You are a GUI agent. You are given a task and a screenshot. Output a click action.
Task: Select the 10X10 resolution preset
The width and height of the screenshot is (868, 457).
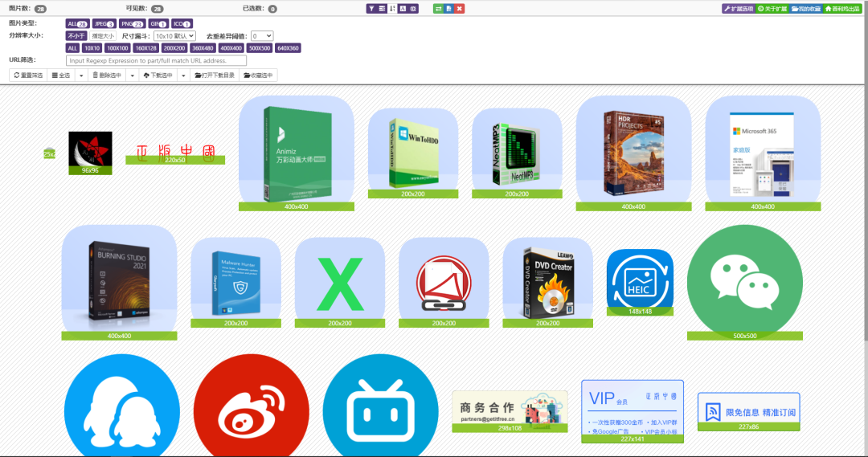pos(92,48)
